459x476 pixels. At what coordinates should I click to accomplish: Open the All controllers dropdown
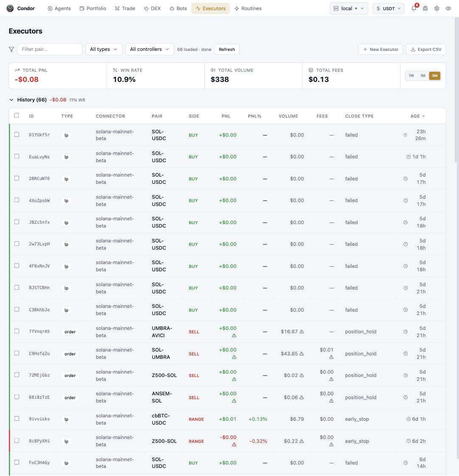(x=150, y=49)
